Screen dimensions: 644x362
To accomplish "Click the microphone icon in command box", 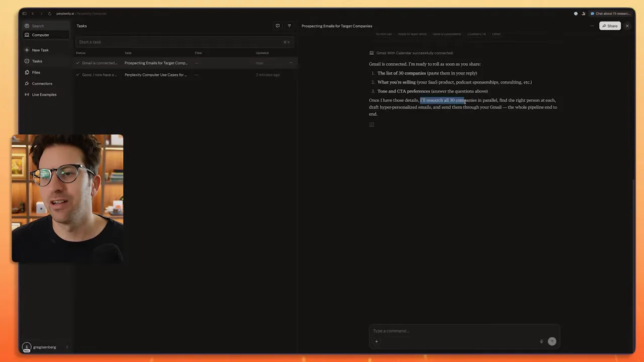I will click(541, 341).
